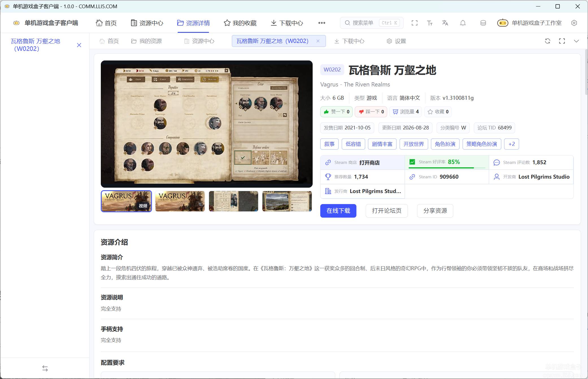Screen dimensions: 588x379
Task: Select the 剧情丰富 tag
Action: (x=382, y=144)
